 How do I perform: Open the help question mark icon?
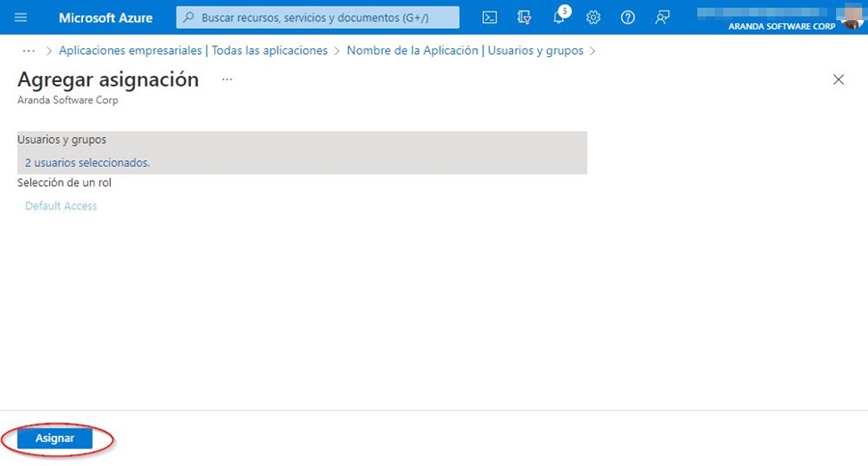click(x=628, y=17)
